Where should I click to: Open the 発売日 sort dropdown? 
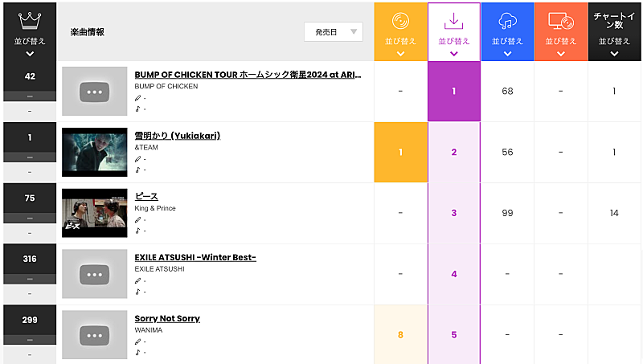click(334, 32)
